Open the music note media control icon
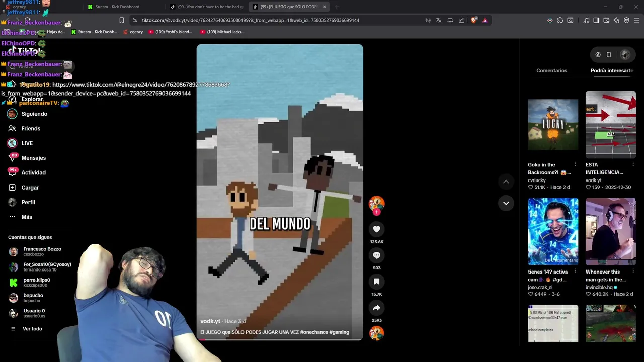The height and width of the screenshot is (362, 644). (586, 20)
